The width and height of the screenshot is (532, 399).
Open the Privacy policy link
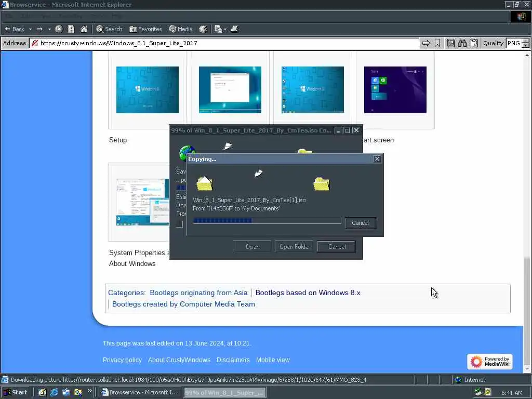pos(122,360)
